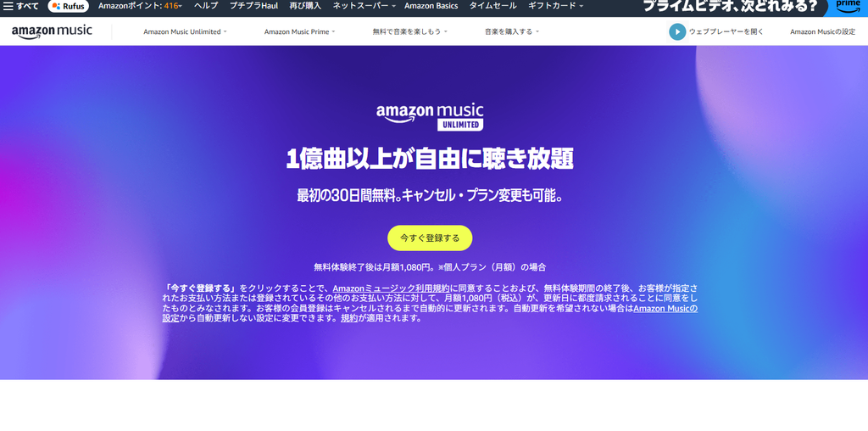
Task: Open the Rufus assistant
Action: tap(69, 6)
